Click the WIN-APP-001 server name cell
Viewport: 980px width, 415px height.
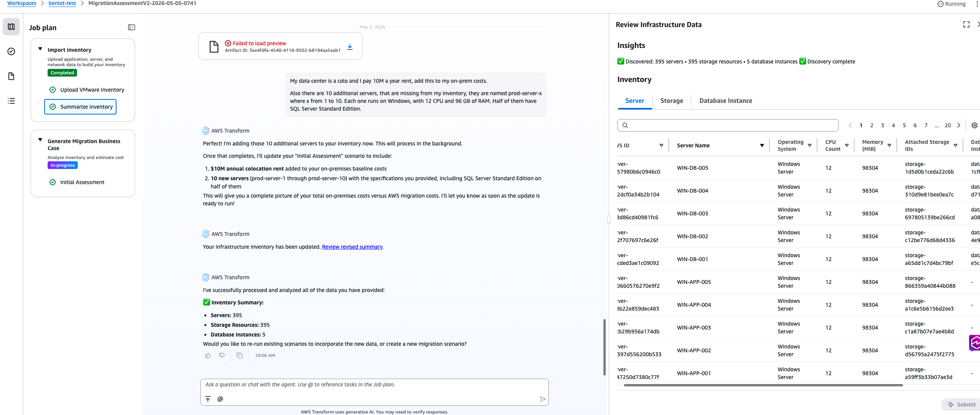coord(694,373)
